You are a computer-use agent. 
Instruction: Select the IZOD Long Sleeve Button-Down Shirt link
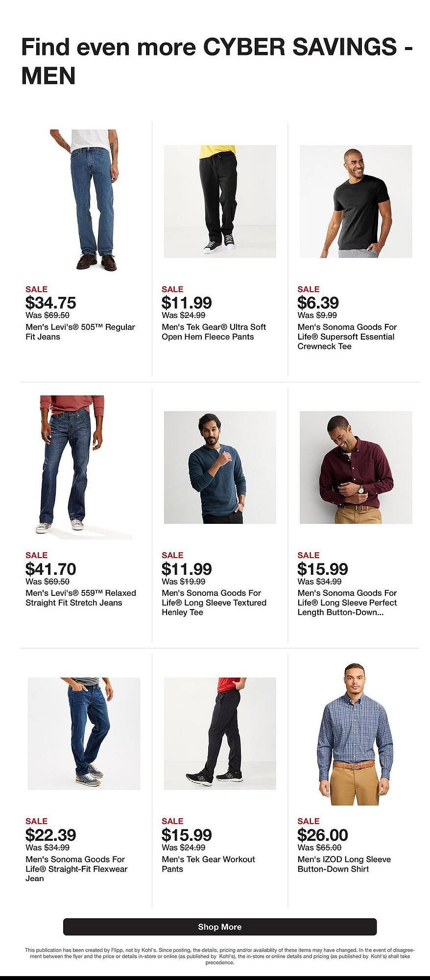pos(344,864)
